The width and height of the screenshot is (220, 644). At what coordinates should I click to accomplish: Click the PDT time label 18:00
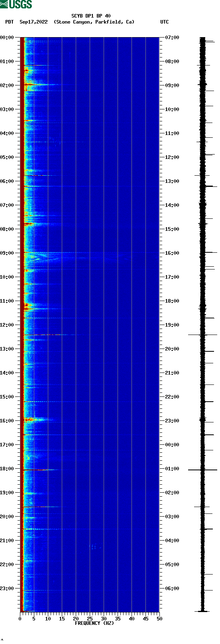pyautogui.click(x=7, y=469)
